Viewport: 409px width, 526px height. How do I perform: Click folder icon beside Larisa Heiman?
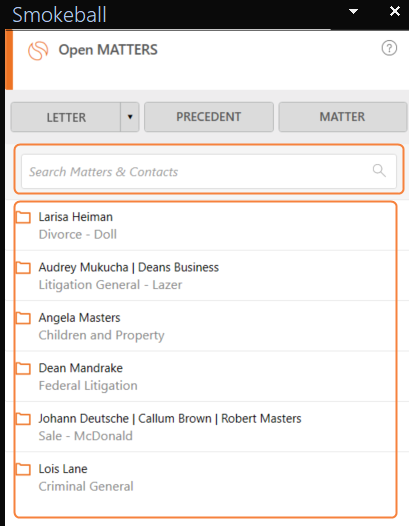coord(23,217)
